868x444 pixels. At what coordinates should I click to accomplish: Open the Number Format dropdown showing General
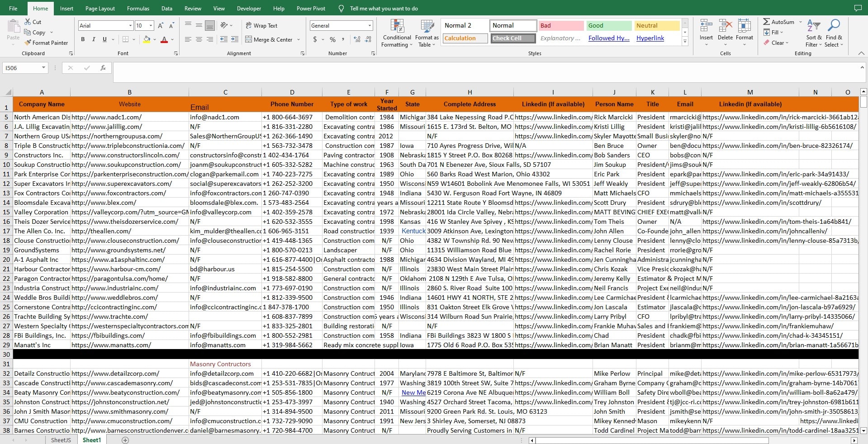(370, 26)
